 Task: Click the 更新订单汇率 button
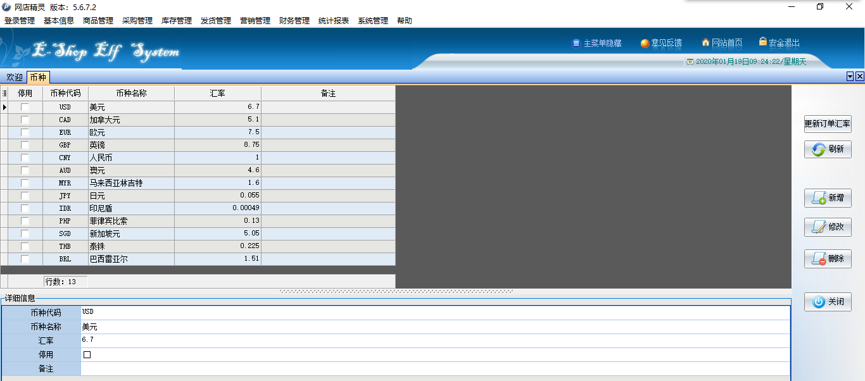pyautogui.click(x=827, y=124)
